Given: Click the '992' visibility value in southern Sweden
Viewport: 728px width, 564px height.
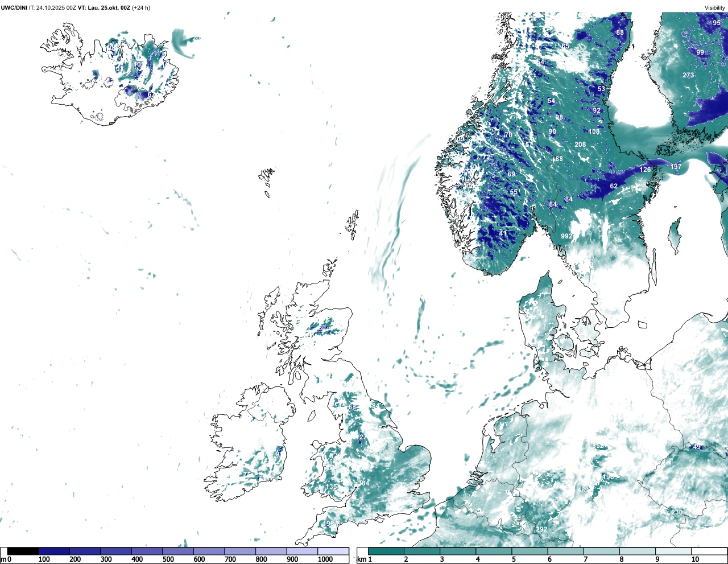Looking at the screenshot, I should tap(566, 236).
